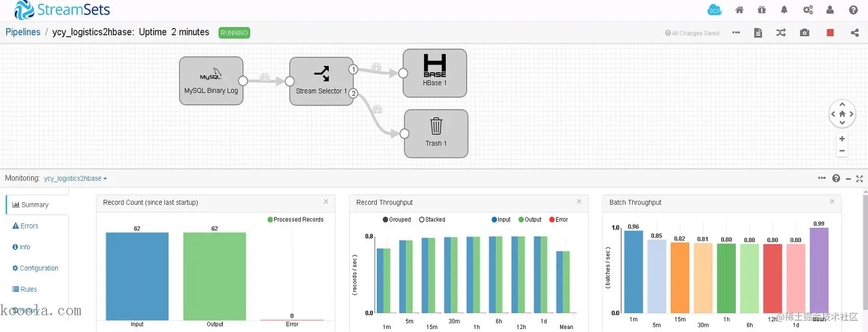Screen dimensions: 868x332
Task: Click the StreamSets logo
Action: click(x=62, y=10)
